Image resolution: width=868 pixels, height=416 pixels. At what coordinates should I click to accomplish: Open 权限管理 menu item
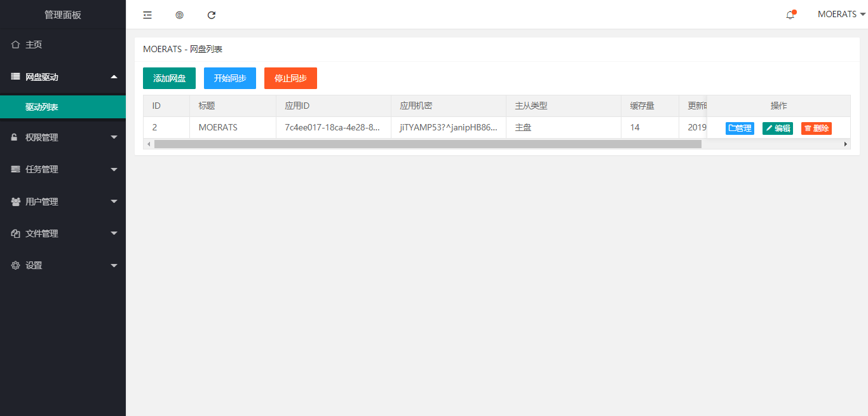click(x=63, y=137)
